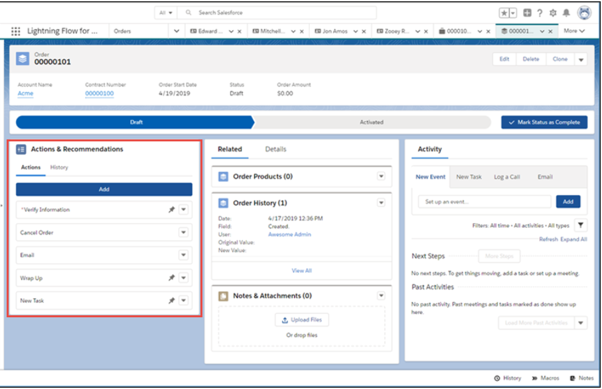The image size is (602, 389).
Task: Select the Email activity tab
Action: 545,177
